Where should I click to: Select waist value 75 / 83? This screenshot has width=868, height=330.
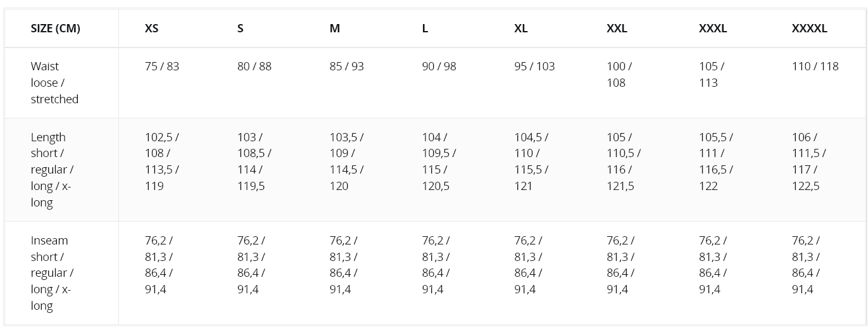(x=162, y=67)
